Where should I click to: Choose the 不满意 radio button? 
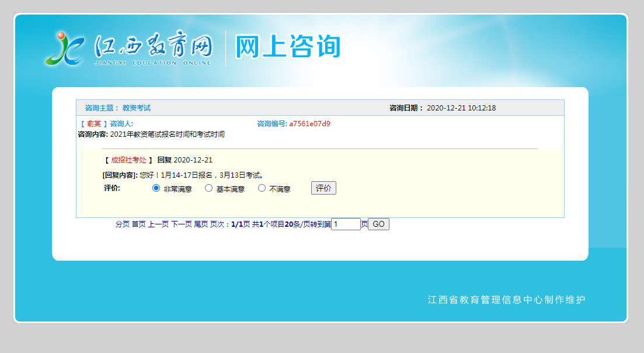pos(262,188)
